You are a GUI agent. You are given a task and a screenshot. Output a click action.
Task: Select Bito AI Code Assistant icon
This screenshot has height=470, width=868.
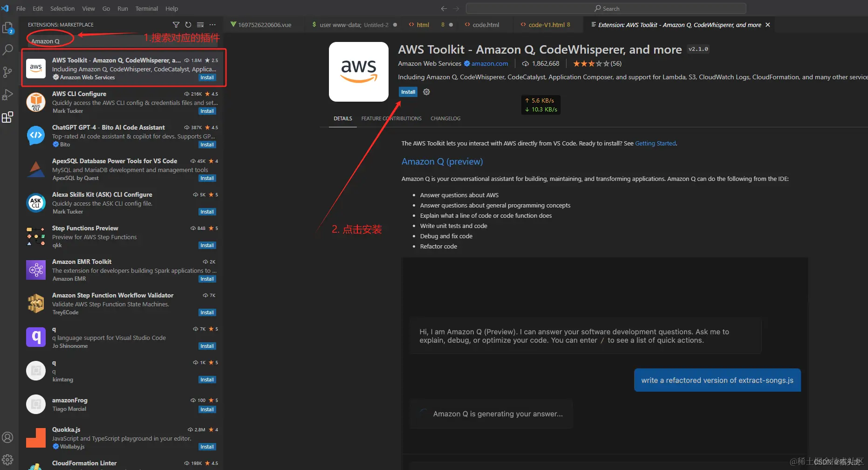pos(36,135)
